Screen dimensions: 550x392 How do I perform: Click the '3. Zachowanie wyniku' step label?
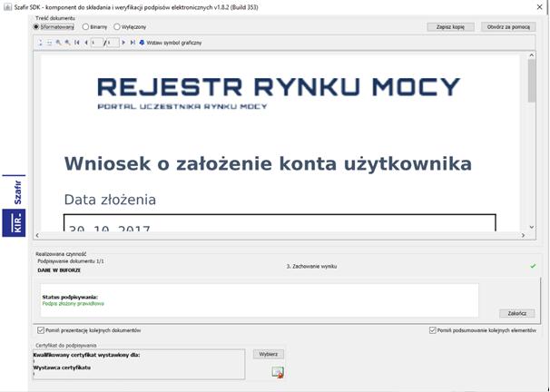311,267
